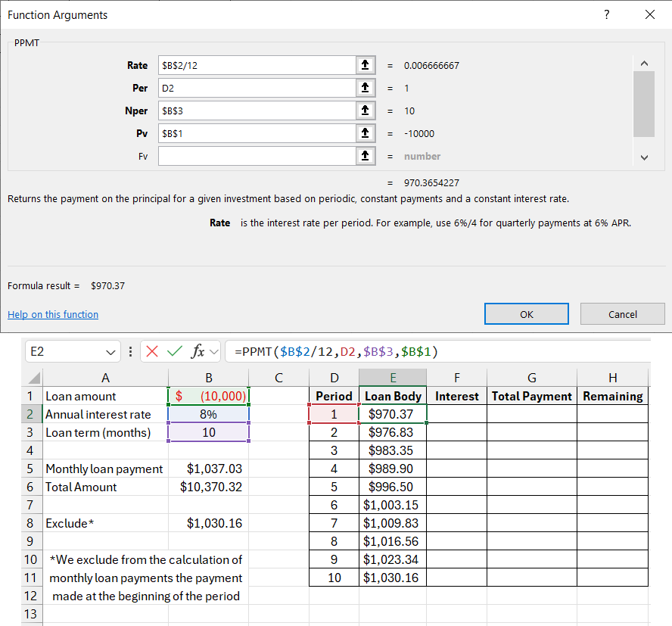The width and height of the screenshot is (672, 626).
Task: Click the green Enter checkmark in formula bar
Action: click(174, 351)
